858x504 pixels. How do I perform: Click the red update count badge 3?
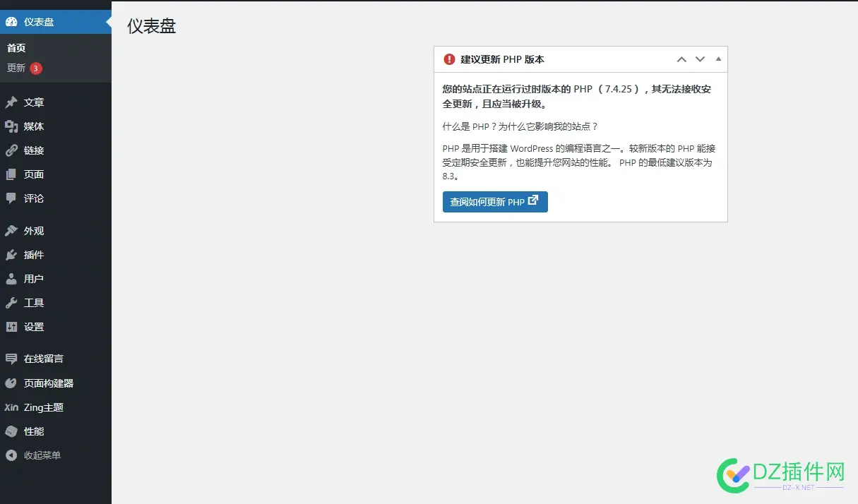click(x=36, y=68)
